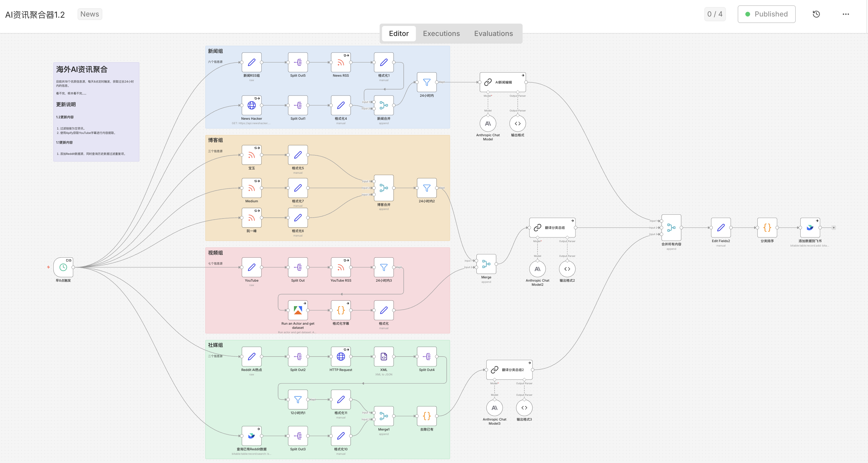Open workflow version history
The width and height of the screenshot is (868, 463).
tap(816, 14)
